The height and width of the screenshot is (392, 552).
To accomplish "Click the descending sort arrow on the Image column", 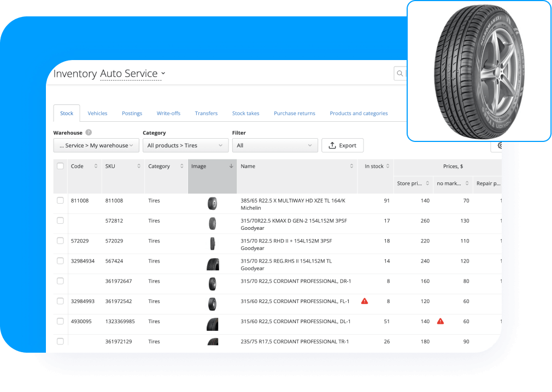I will click(x=232, y=166).
